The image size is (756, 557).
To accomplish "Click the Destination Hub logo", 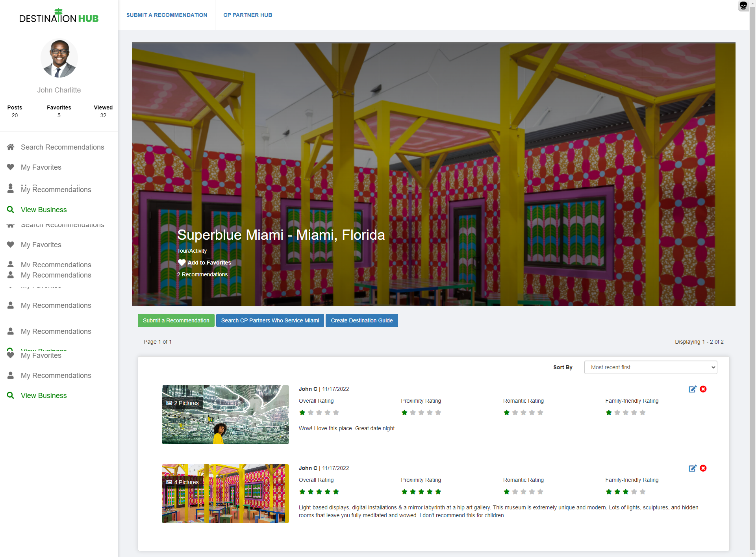I will [59, 16].
